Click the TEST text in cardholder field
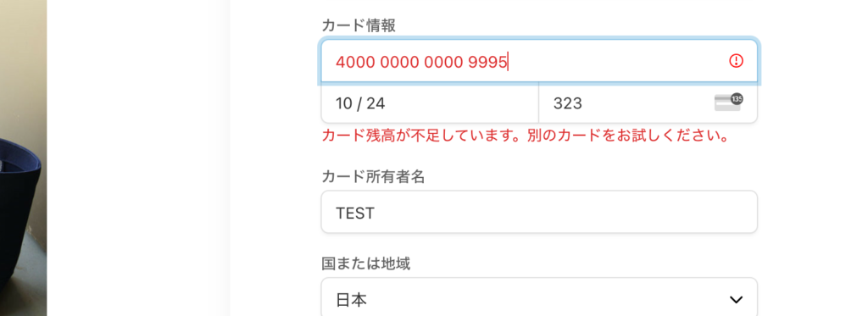The width and height of the screenshot is (868, 316). click(x=355, y=213)
